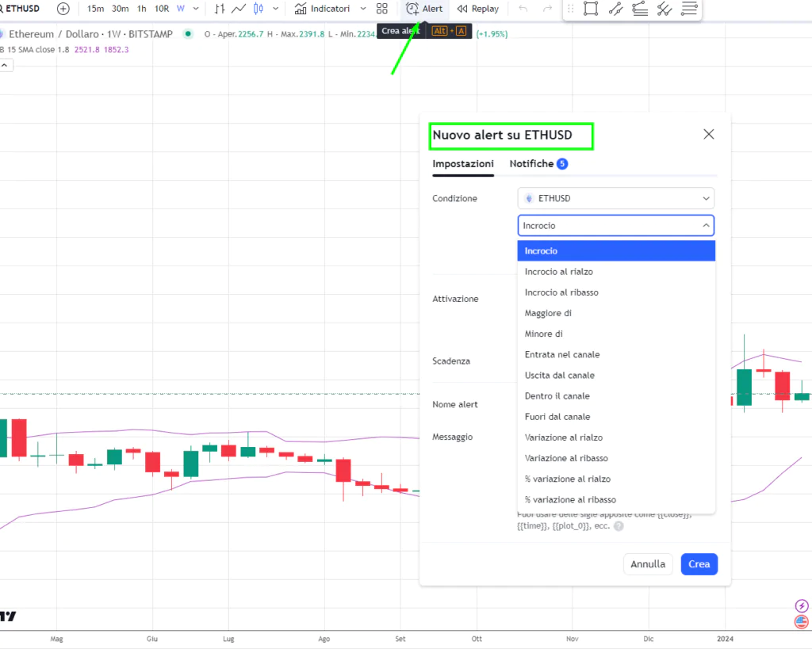Undo the last action
812x653 pixels.
point(523,9)
